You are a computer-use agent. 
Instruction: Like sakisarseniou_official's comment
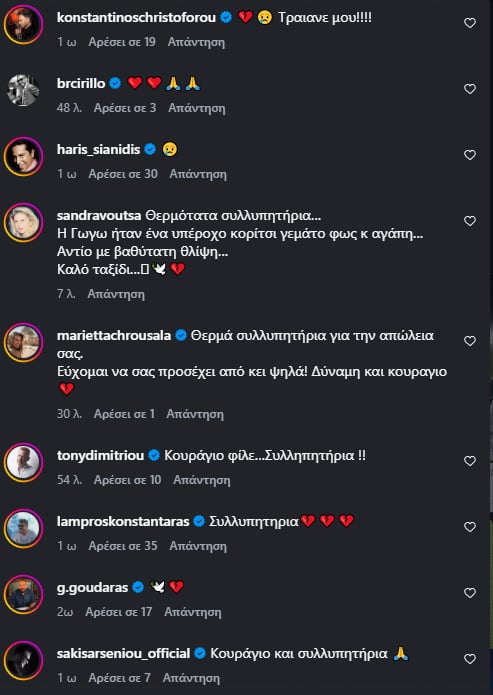pos(470,659)
